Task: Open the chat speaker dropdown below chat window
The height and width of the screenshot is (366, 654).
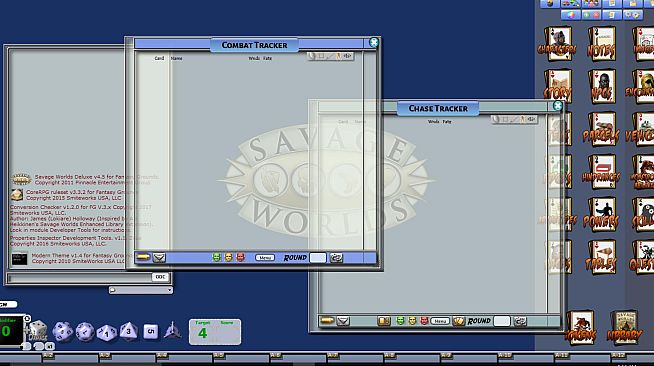Action: coord(141,290)
